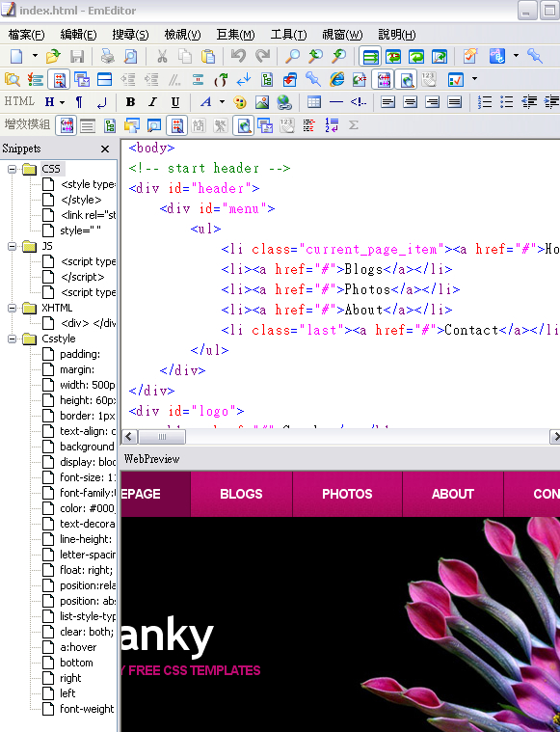Image resolution: width=560 pixels, height=732 pixels.
Task: Open font A dropdown arrow
Action: (222, 102)
